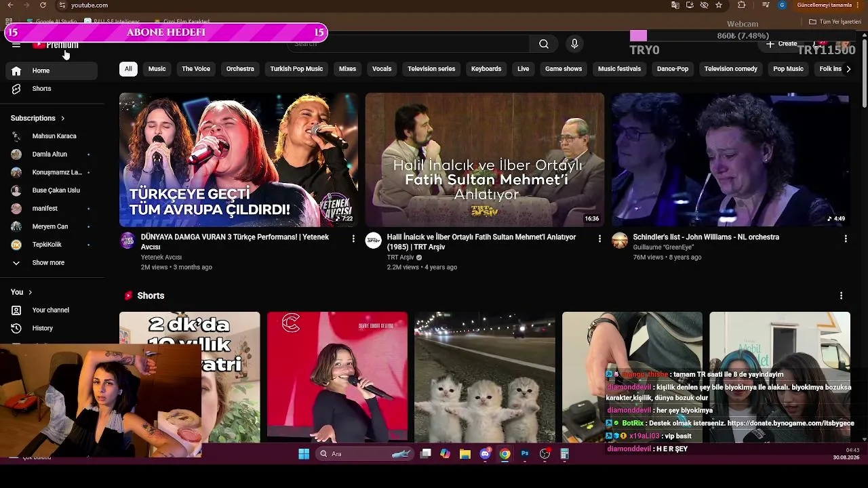The width and height of the screenshot is (868, 488).
Task: Open the dancing kittens Short
Action: pyautogui.click(x=485, y=377)
